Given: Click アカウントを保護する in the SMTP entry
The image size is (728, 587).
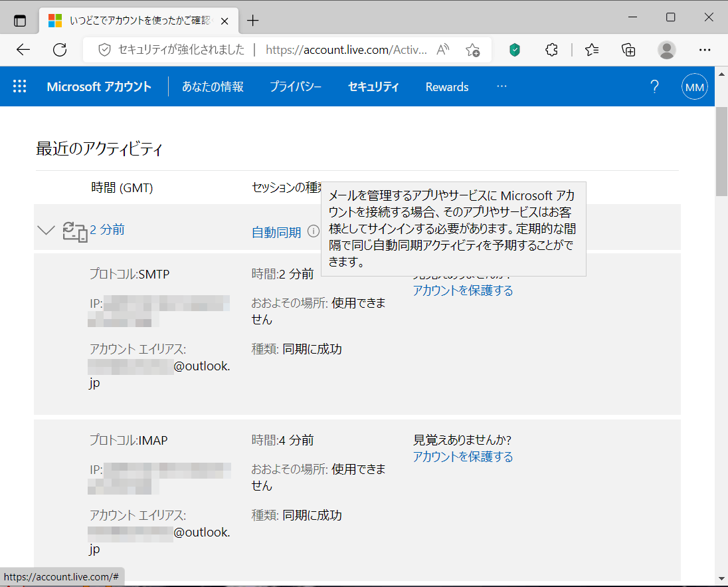Looking at the screenshot, I should (x=463, y=291).
